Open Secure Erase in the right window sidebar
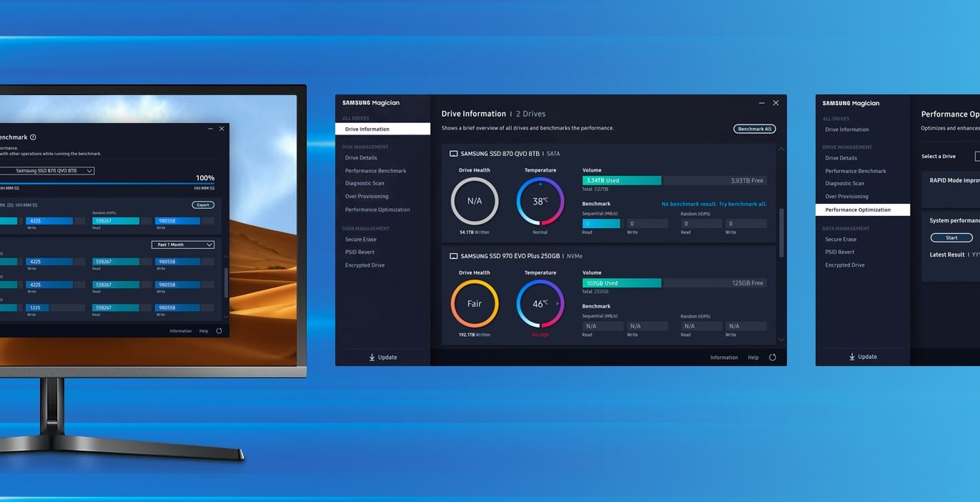This screenshot has height=502, width=980. point(841,240)
